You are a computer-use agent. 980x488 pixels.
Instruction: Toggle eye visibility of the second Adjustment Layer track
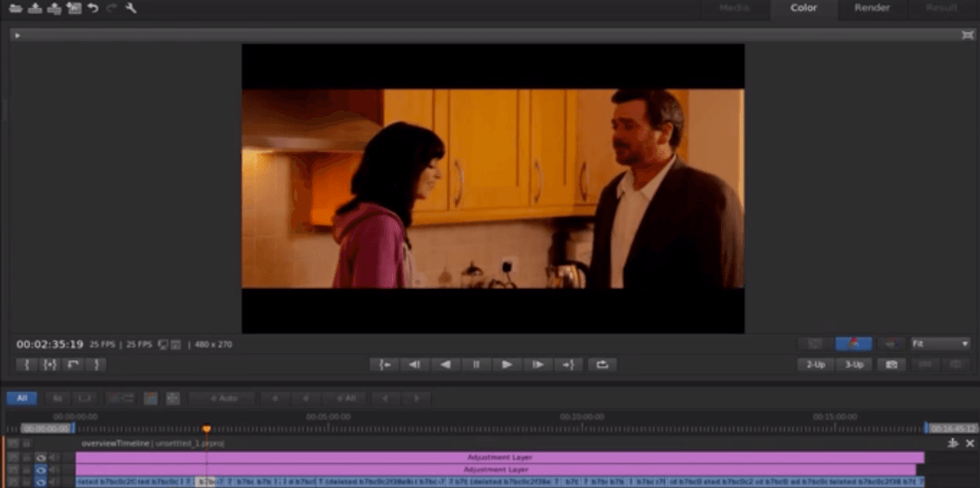click(40, 470)
